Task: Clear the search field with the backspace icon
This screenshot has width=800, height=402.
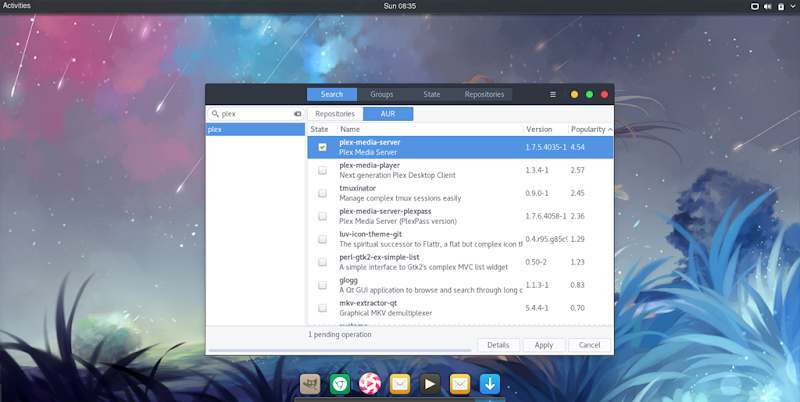Action: pyautogui.click(x=297, y=114)
